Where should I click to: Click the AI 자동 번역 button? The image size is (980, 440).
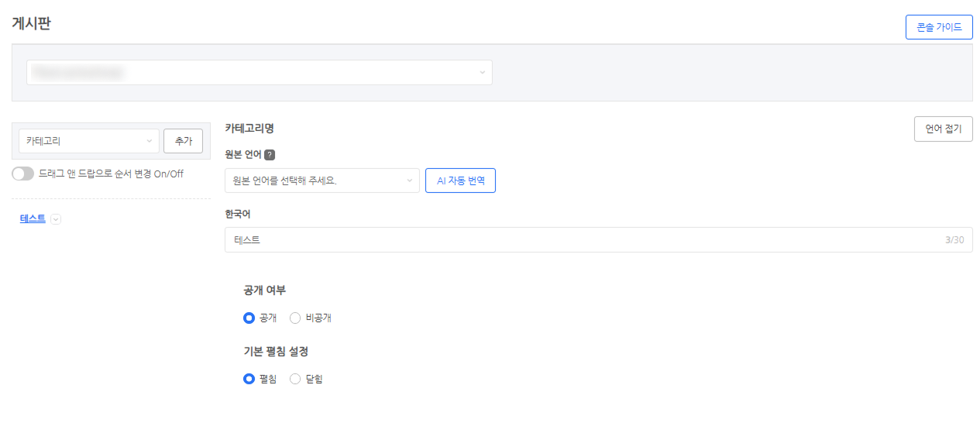460,180
